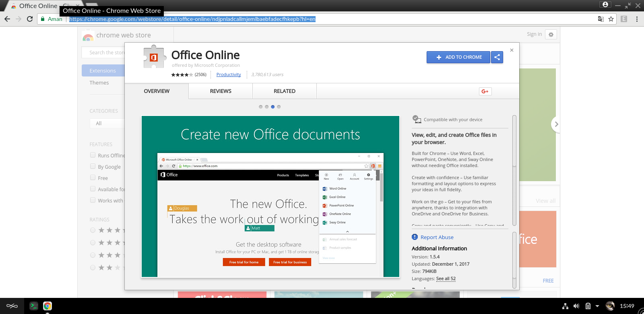Reload the current page
The image size is (644, 314).
30,19
